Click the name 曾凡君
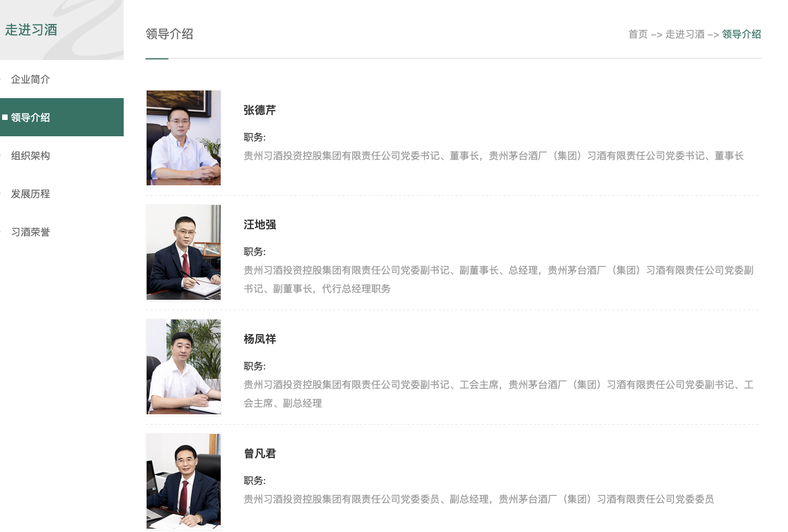The image size is (788, 532). (x=259, y=454)
